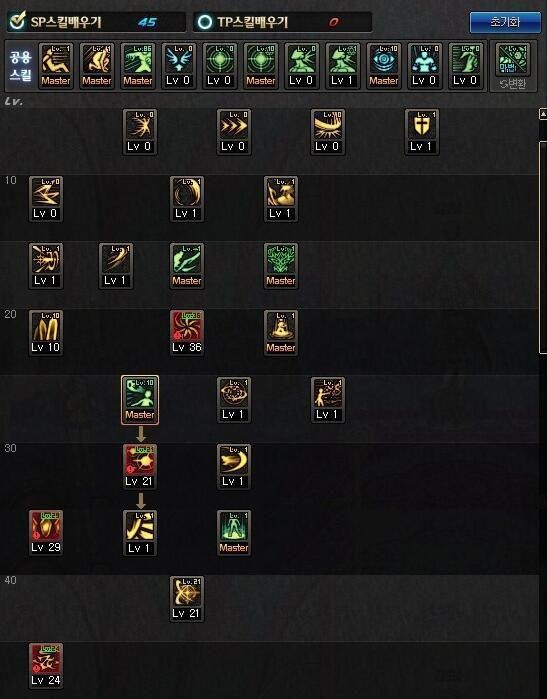Click the red burst skill Lv 21

[x=140, y=467]
